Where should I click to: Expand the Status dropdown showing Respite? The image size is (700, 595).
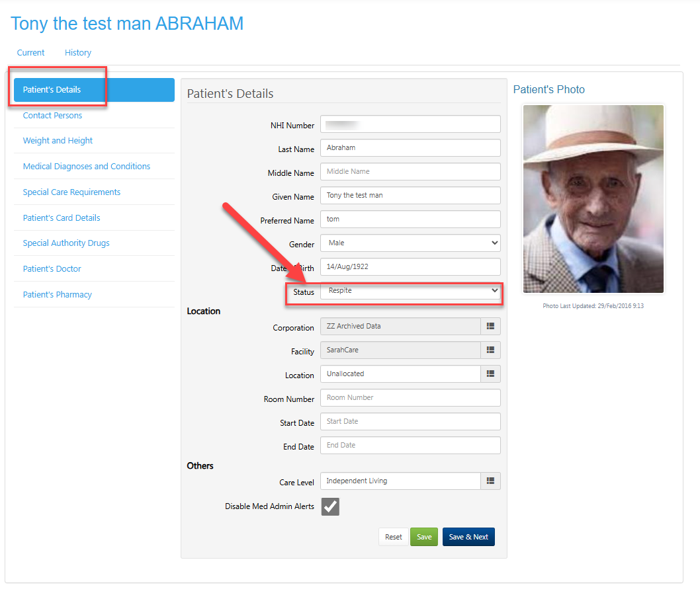point(410,291)
